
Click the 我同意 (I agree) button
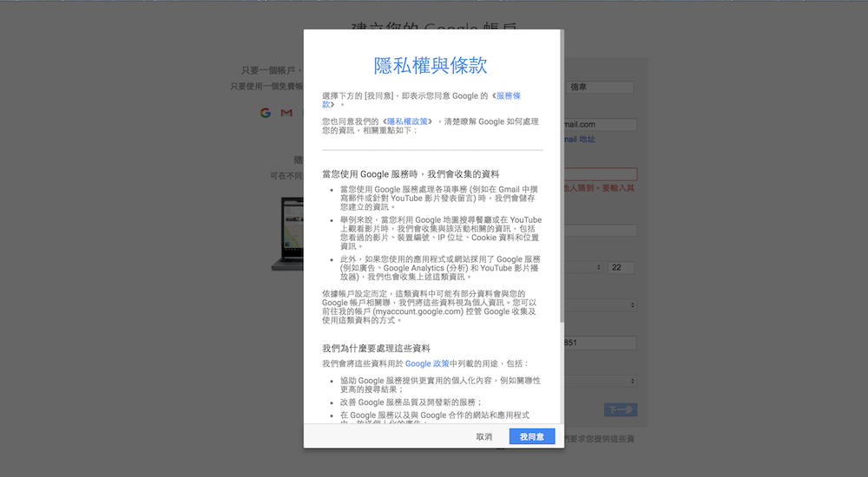(x=531, y=436)
